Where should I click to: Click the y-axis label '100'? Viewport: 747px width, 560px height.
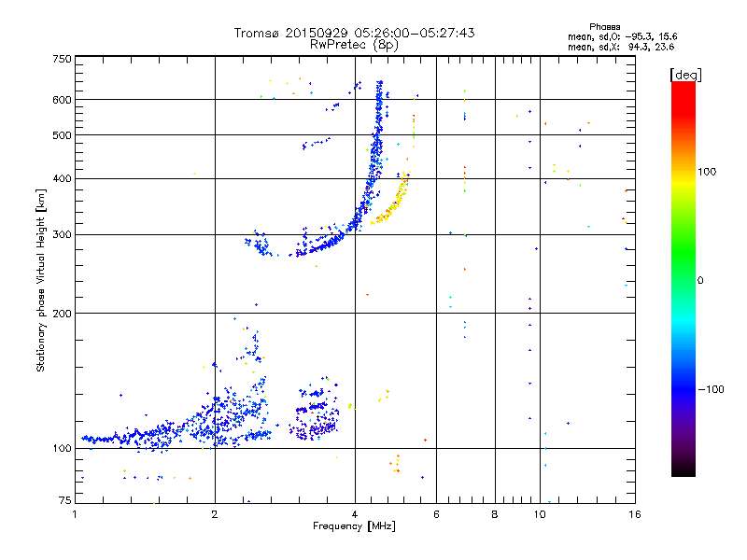(x=62, y=448)
